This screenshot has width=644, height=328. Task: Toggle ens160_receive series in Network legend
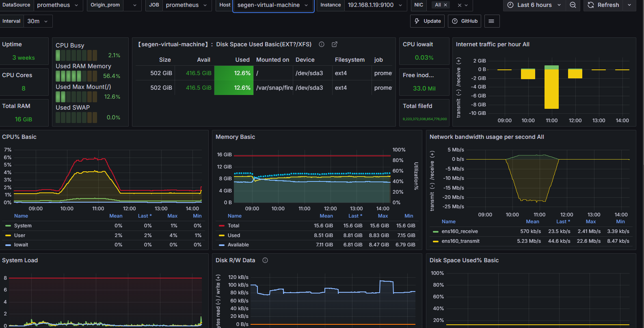coord(460,231)
